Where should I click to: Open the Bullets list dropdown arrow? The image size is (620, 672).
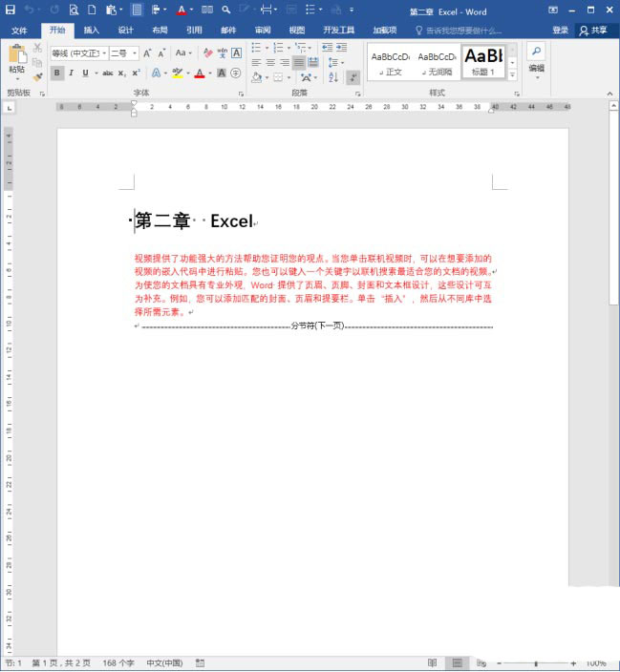pos(267,48)
